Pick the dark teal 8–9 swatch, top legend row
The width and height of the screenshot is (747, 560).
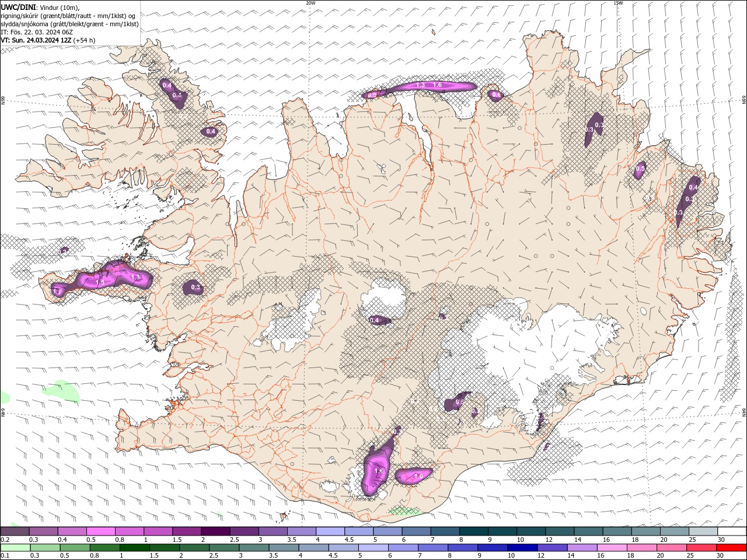click(x=473, y=531)
